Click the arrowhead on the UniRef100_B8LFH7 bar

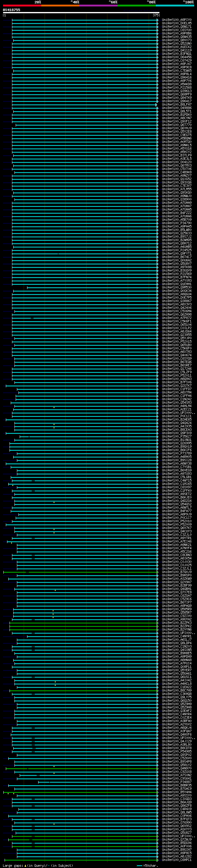[156, 105]
